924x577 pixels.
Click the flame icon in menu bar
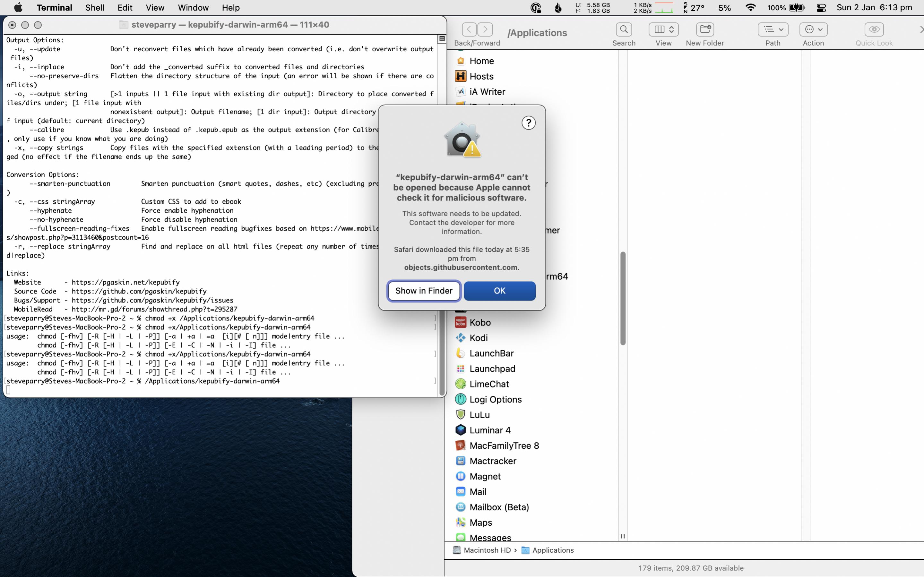coord(558,8)
